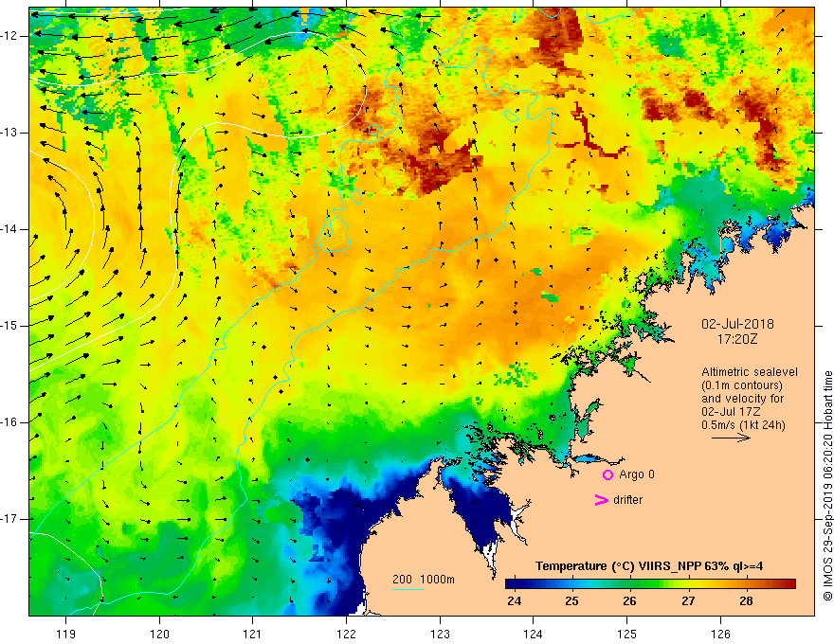The height and width of the screenshot is (644, 834).
Task: Click the 'Altimetric sealevel' caption text
Action: (x=750, y=372)
